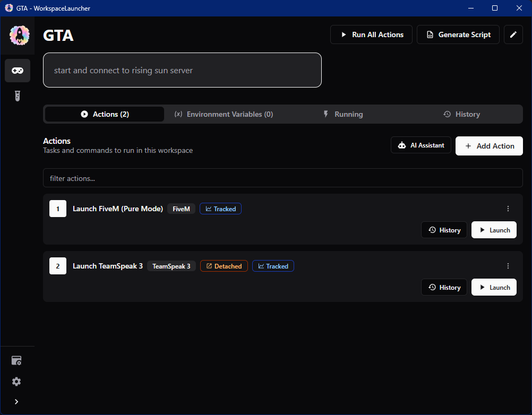
Task: Open the FiveM action's three-dot options menu
Action: click(508, 209)
